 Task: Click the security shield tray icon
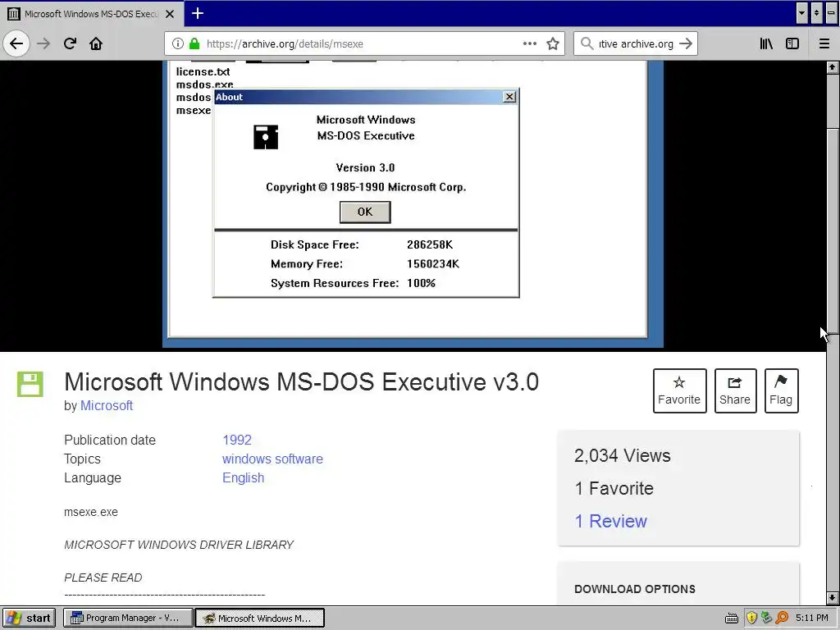click(751, 618)
